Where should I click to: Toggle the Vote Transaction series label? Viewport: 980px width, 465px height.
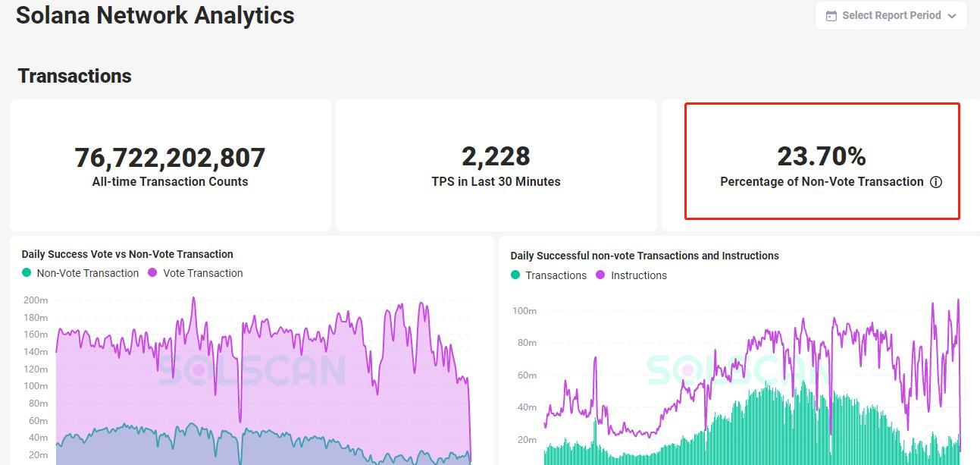pyautogui.click(x=203, y=273)
